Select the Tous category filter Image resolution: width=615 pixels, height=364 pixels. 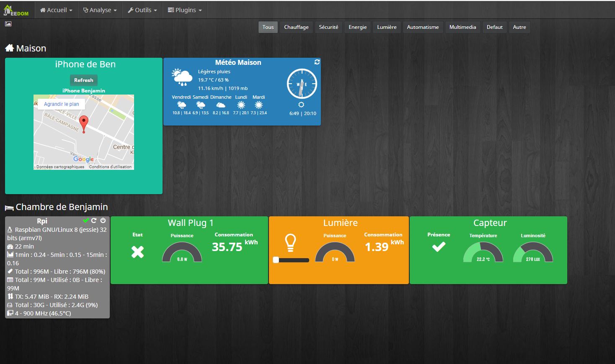pos(268,27)
